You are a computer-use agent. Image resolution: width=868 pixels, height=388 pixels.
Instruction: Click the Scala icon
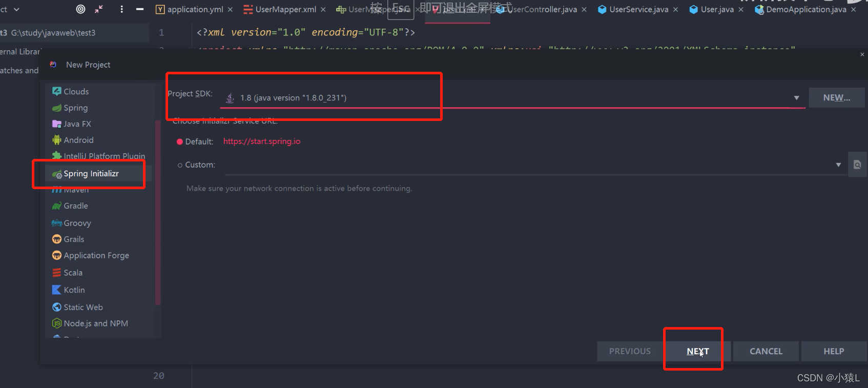(57, 273)
